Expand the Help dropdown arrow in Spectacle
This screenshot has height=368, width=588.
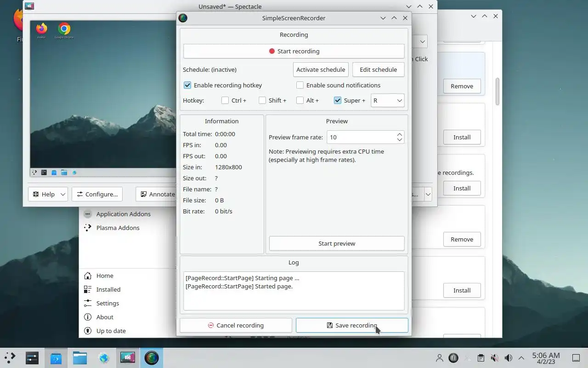coord(63,194)
